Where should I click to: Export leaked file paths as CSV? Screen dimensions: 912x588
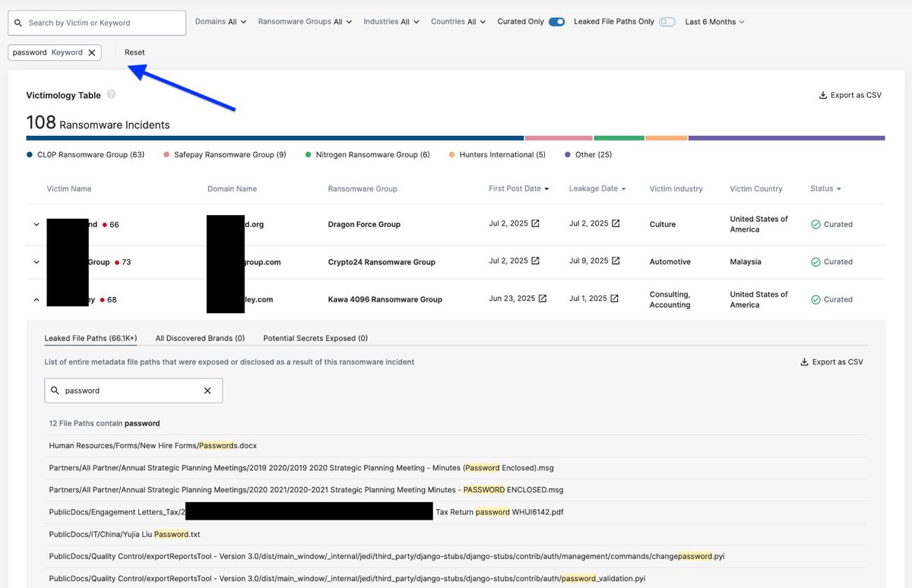[831, 362]
